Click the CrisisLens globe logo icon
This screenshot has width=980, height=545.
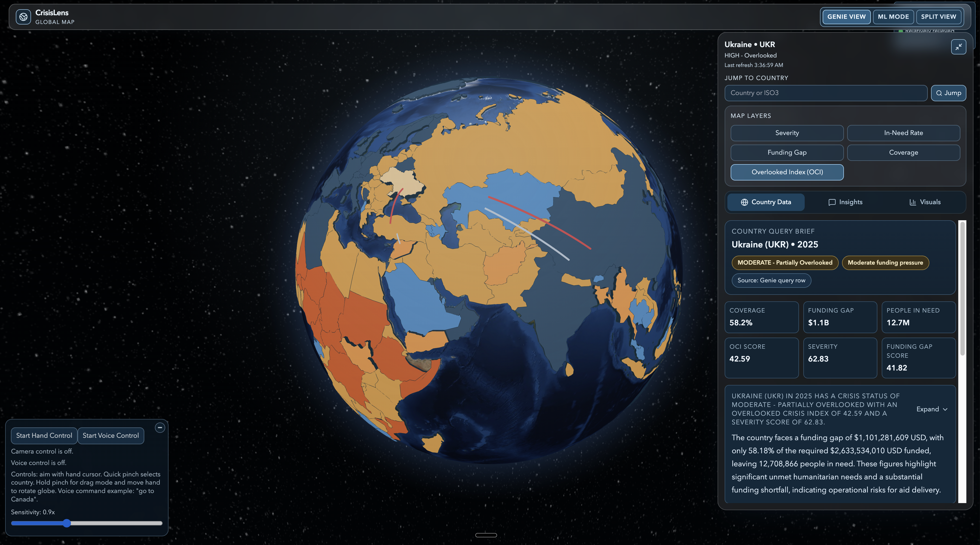pos(23,17)
